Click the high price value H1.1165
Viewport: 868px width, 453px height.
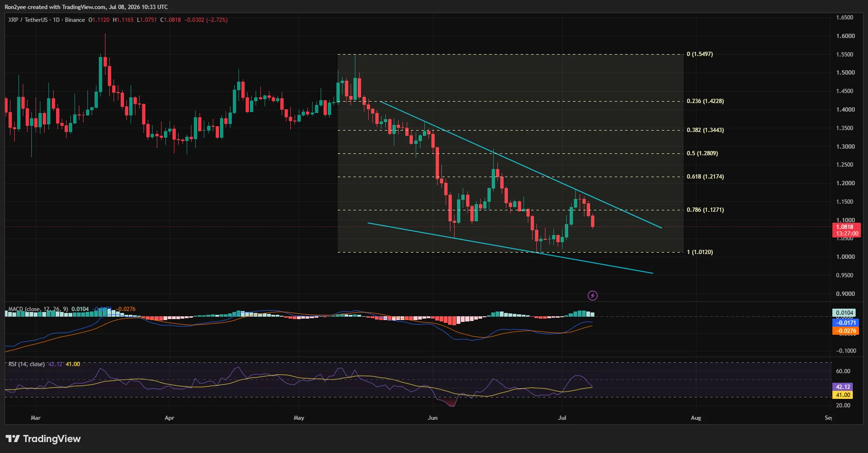[123, 20]
